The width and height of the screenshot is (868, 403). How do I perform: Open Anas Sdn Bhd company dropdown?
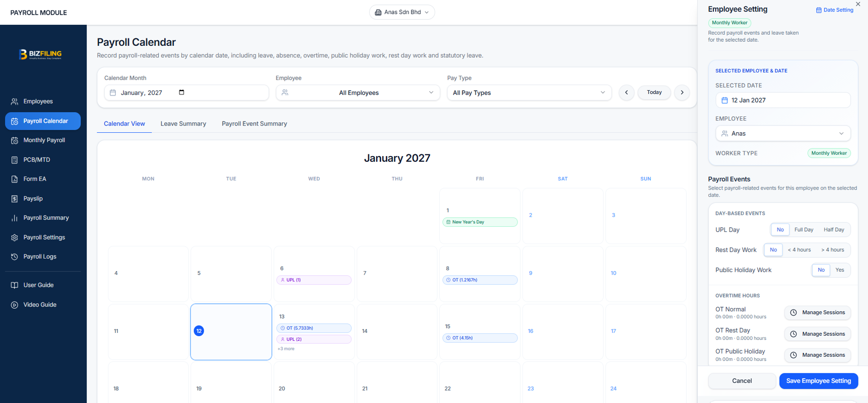(402, 12)
